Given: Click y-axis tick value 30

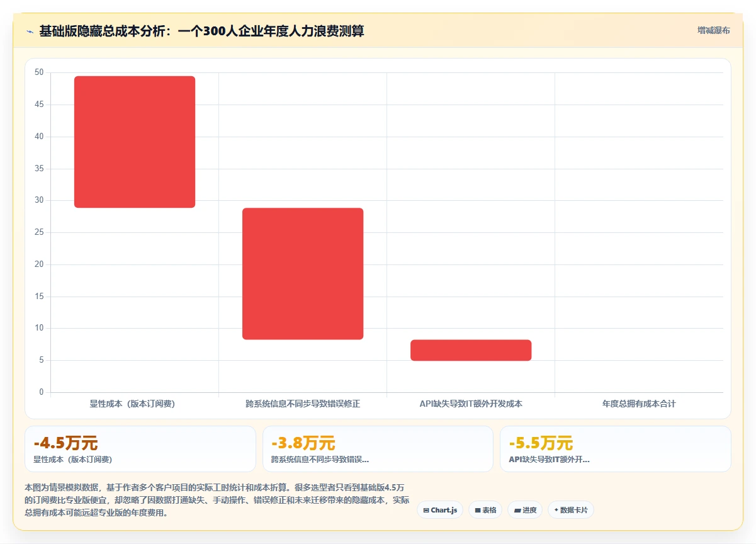Looking at the screenshot, I should coord(39,200).
